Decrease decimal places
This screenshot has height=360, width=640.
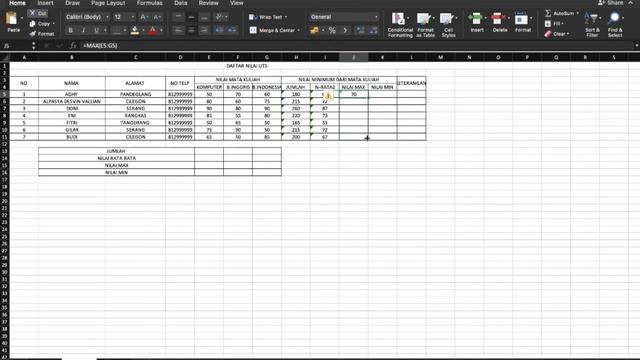click(373, 30)
